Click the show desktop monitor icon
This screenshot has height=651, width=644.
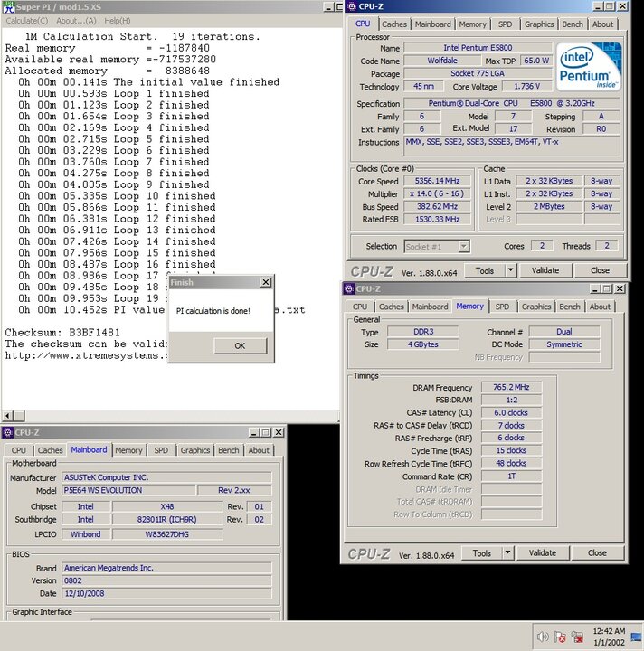coord(636,637)
